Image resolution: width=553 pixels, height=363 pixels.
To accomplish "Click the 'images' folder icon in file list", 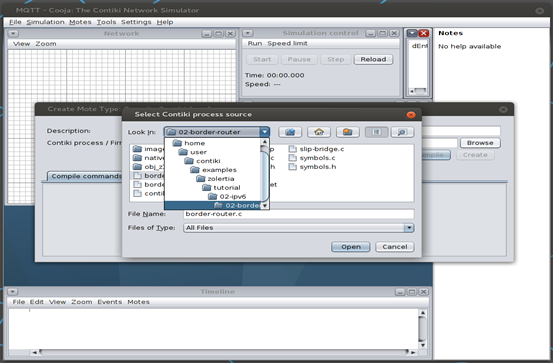I will pyautogui.click(x=137, y=149).
